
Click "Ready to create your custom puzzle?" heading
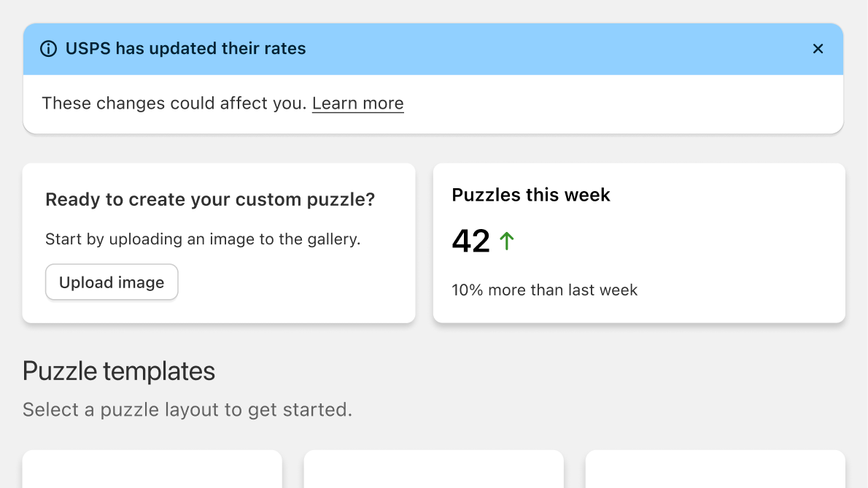pos(210,199)
